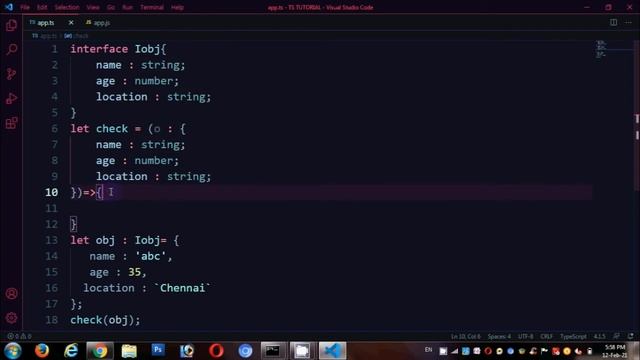Click the 'abc' string on line 14

click(151, 256)
